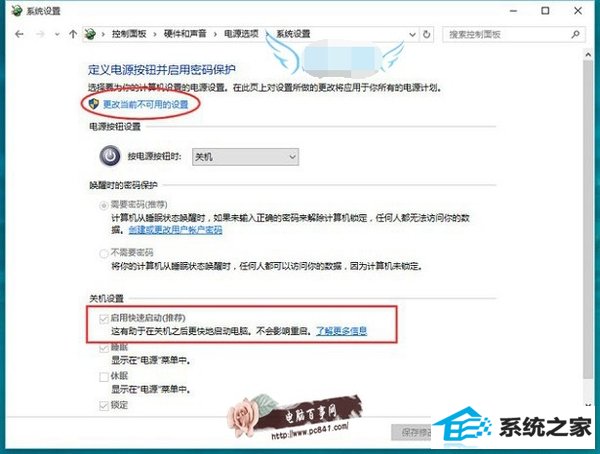Go up one folder level
600x454 pixels.
coord(73,34)
